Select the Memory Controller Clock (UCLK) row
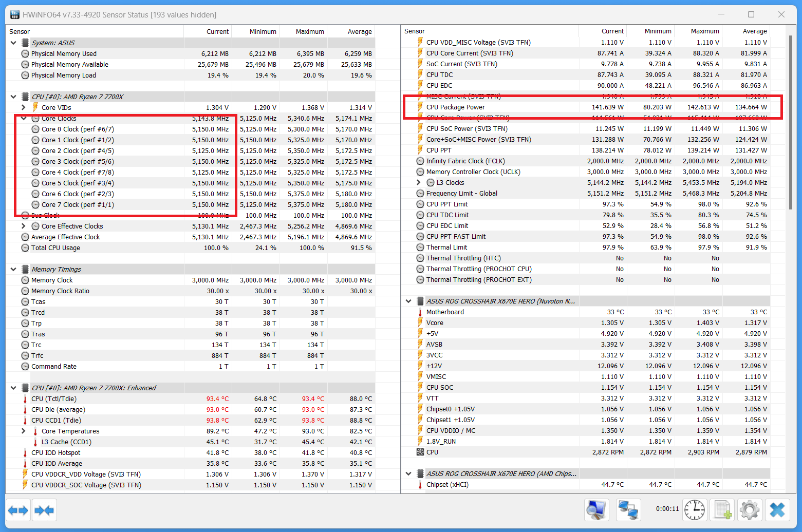Image resolution: width=802 pixels, height=532 pixels. (x=586, y=172)
